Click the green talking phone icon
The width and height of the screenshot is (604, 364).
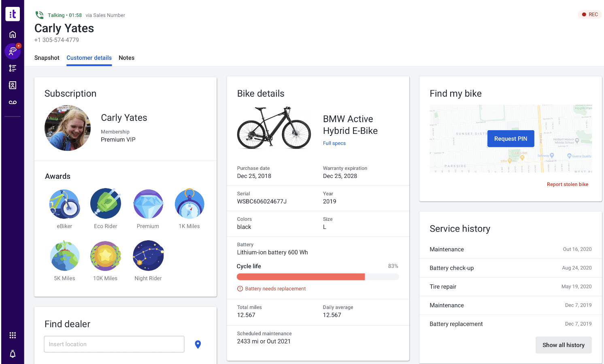coord(39,15)
